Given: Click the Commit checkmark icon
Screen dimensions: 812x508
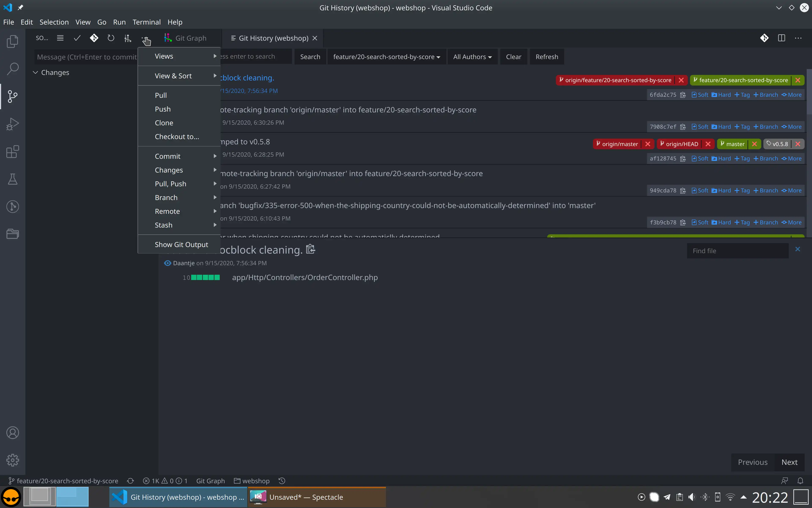Looking at the screenshot, I should 77,38.
